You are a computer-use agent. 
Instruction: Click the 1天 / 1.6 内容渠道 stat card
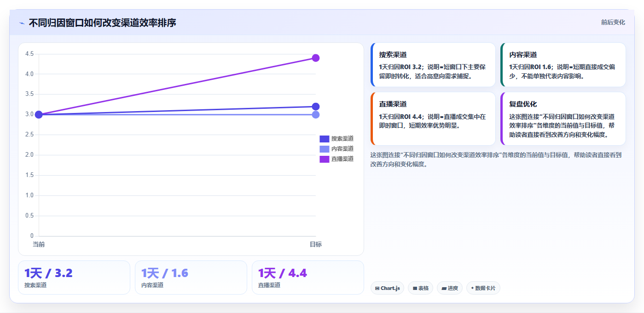pos(191,278)
